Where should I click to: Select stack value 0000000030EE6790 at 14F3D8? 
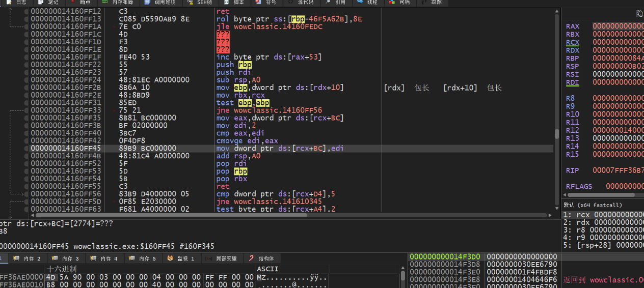tap(522, 264)
